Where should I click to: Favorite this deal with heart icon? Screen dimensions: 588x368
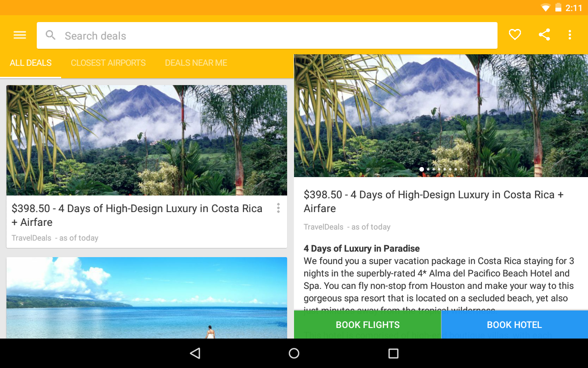tap(515, 35)
